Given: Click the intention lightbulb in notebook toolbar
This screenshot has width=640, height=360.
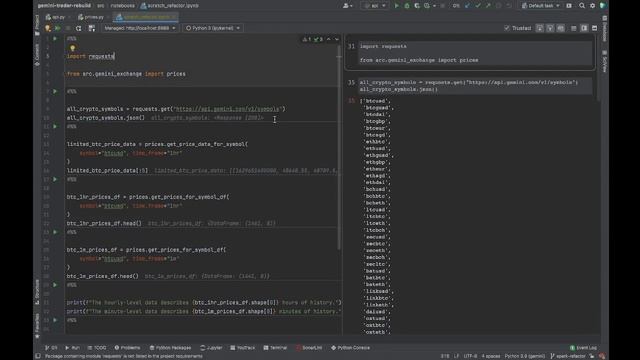Looking at the screenshot, I should [48, 28].
